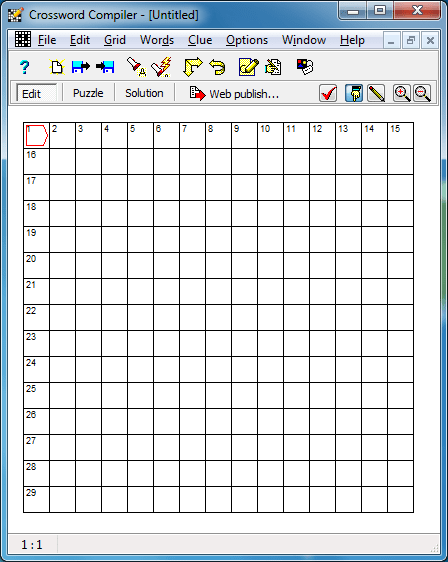Toggle the pointing hand highlight tool
The image size is (448, 562).
[x=354, y=94]
